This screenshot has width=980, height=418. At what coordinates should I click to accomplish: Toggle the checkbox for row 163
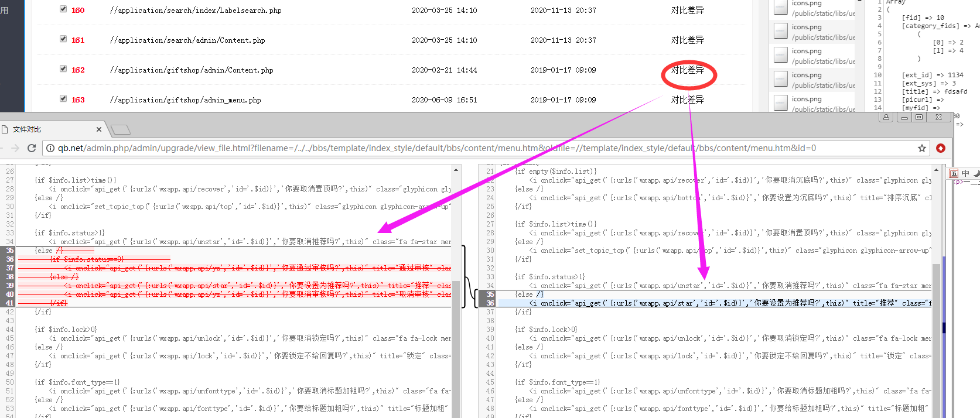(63, 99)
